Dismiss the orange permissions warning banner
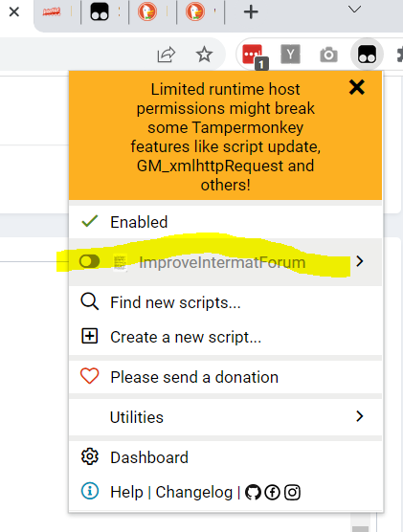 [357, 87]
